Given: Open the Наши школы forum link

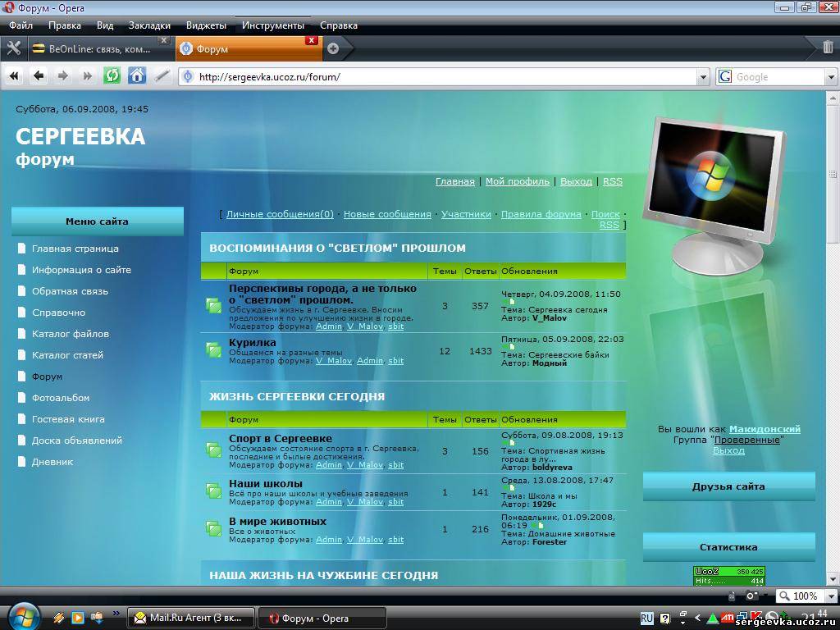Looking at the screenshot, I should pos(266,484).
